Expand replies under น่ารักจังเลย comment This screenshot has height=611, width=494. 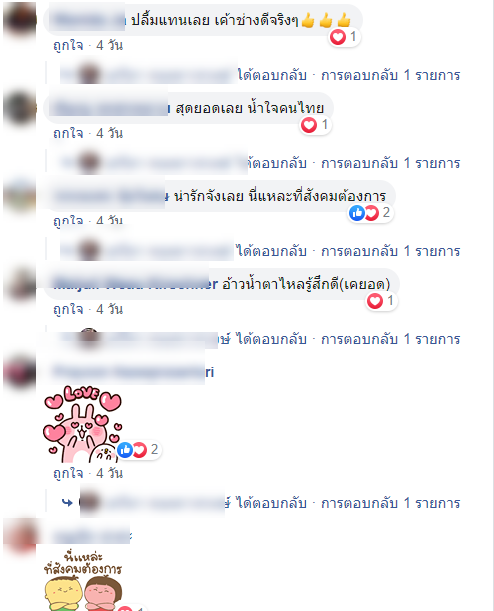pyautogui.click(x=390, y=251)
